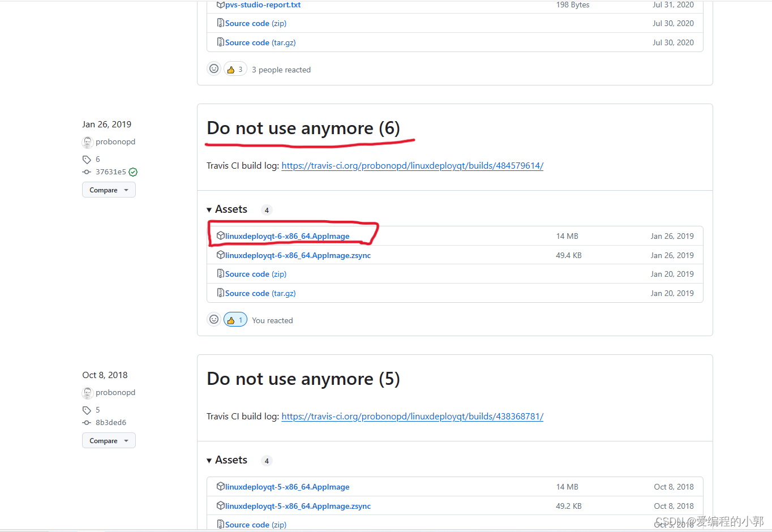This screenshot has width=772, height=532.
Task: Open the Travis CI build log link
Action: click(x=412, y=165)
